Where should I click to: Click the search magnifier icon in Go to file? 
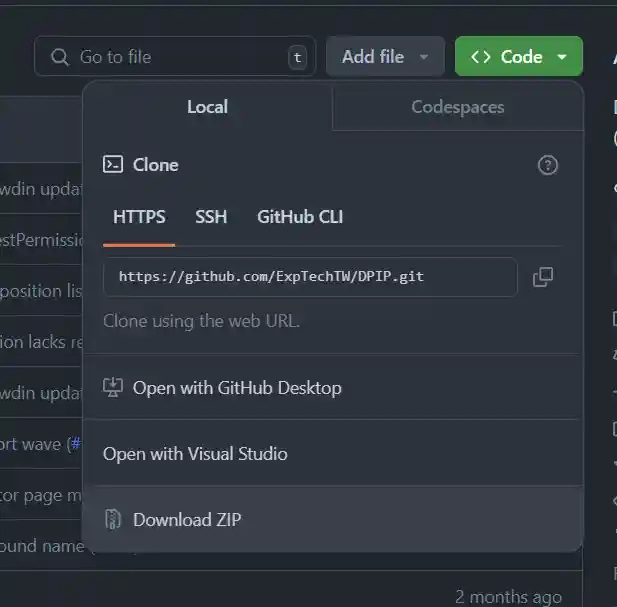pyautogui.click(x=59, y=57)
